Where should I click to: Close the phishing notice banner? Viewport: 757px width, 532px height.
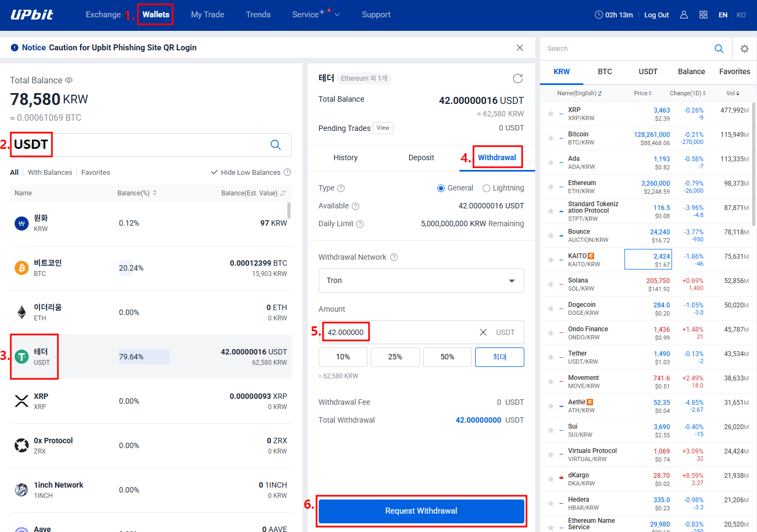(x=519, y=48)
